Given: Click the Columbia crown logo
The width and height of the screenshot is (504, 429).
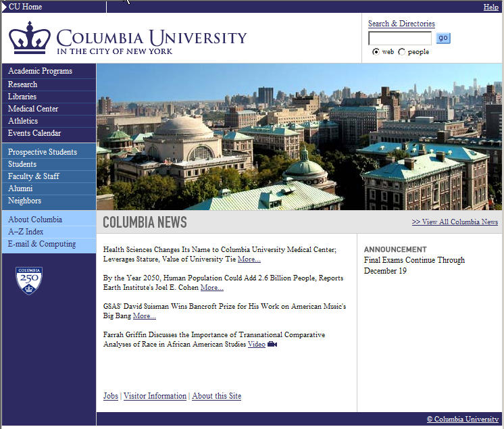Looking at the screenshot, I should 30,38.
